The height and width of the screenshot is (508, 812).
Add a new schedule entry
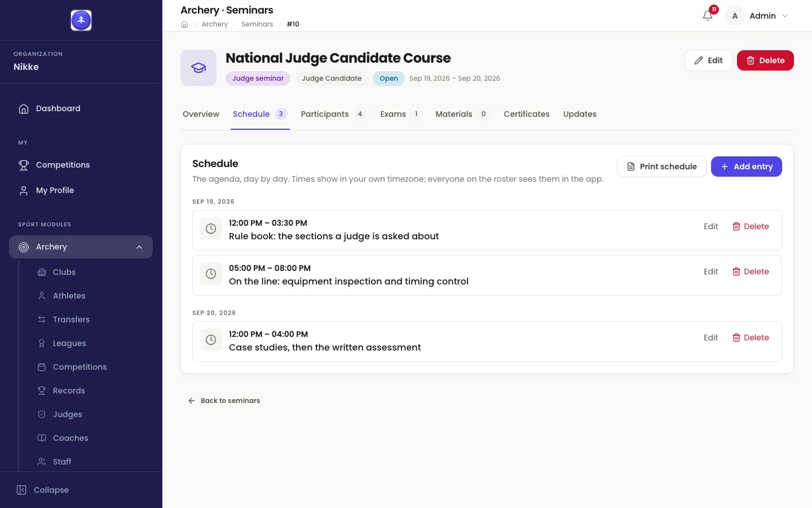[x=747, y=167]
